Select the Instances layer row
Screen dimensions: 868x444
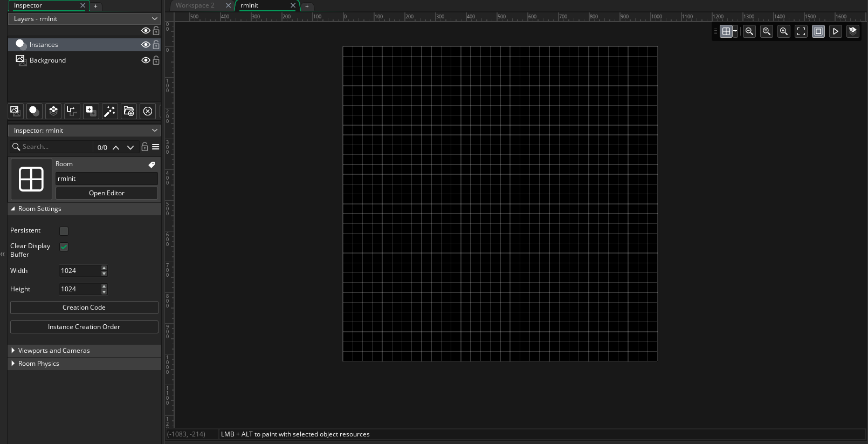85,45
